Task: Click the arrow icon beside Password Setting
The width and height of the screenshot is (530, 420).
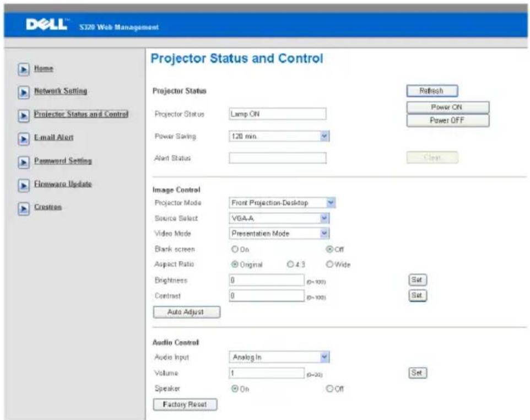Action: (23, 162)
